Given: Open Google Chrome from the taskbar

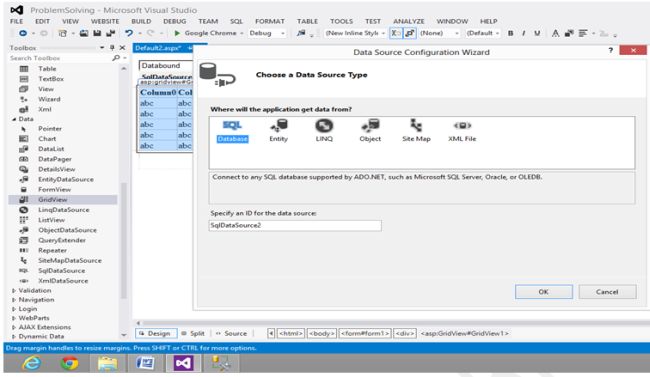Looking at the screenshot, I should 69,363.
